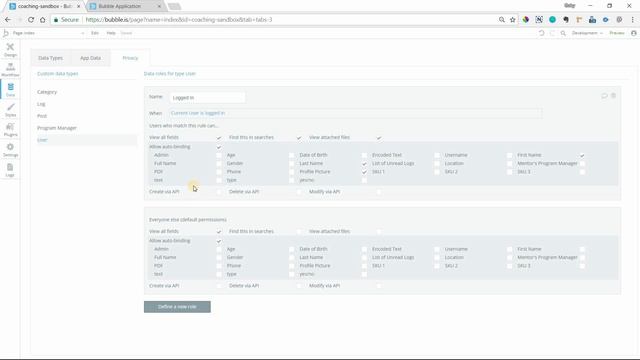This screenshot has width=640, height=360.
Task: Click Define a new rule button
Action: [x=177, y=307]
